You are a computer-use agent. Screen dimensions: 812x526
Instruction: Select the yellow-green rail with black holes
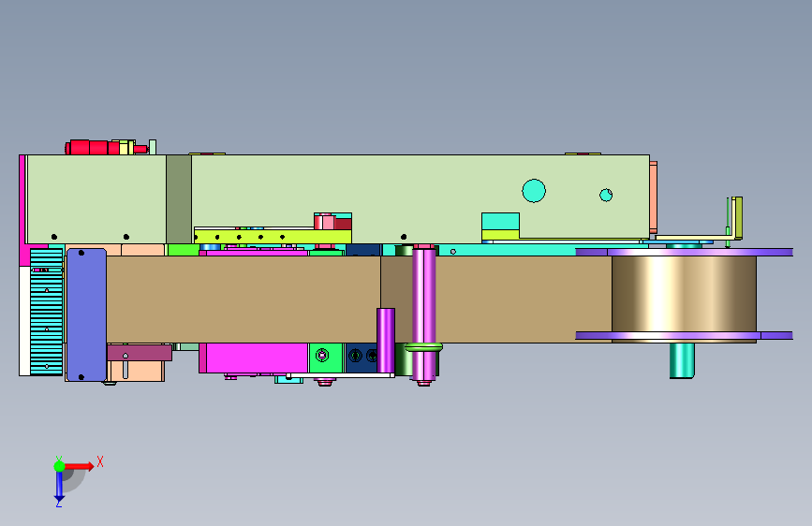(x=273, y=237)
